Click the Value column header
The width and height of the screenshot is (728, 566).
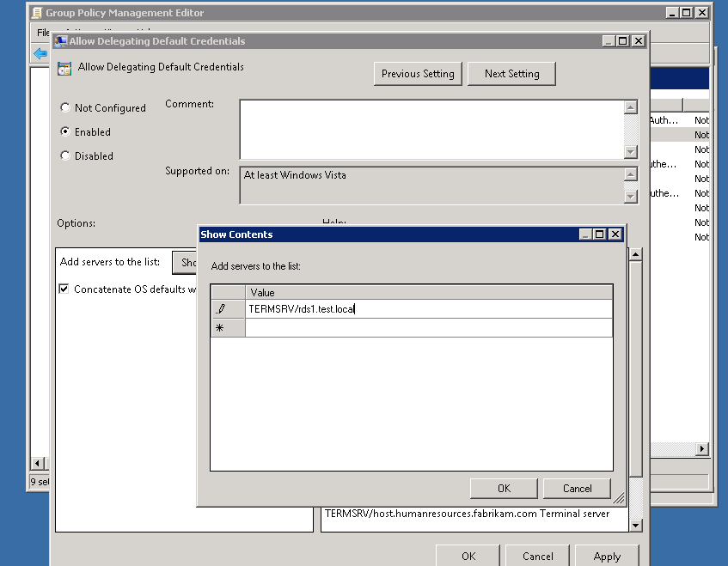tap(429, 292)
